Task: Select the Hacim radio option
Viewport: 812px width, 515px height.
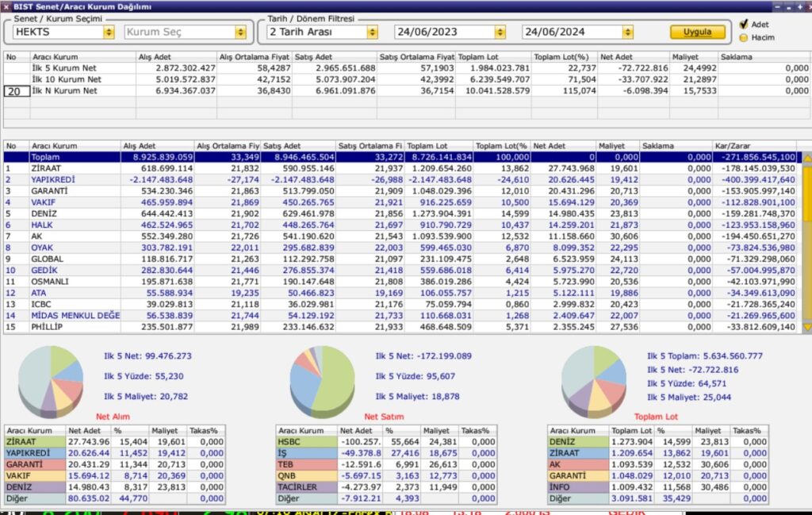Action: [x=744, y=37]
